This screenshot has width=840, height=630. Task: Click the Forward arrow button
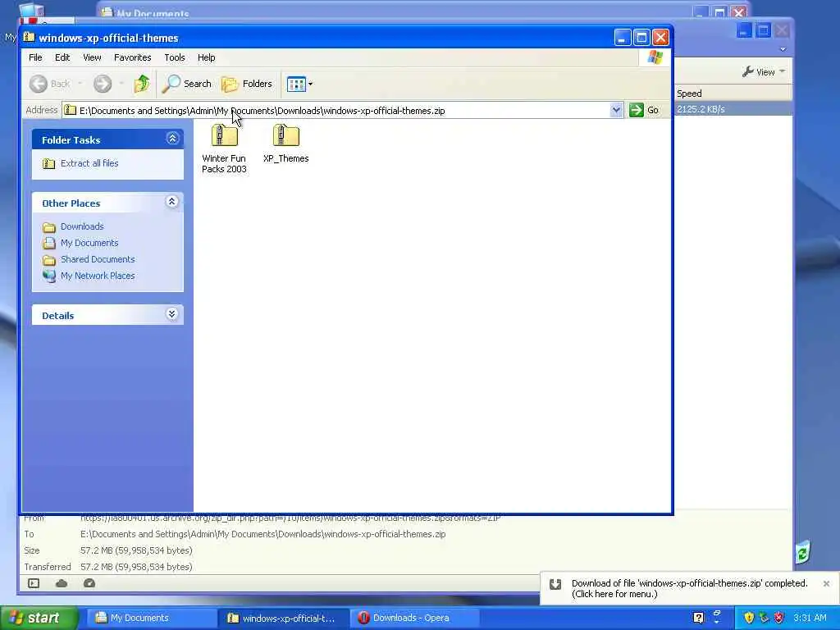coord(103,84)
